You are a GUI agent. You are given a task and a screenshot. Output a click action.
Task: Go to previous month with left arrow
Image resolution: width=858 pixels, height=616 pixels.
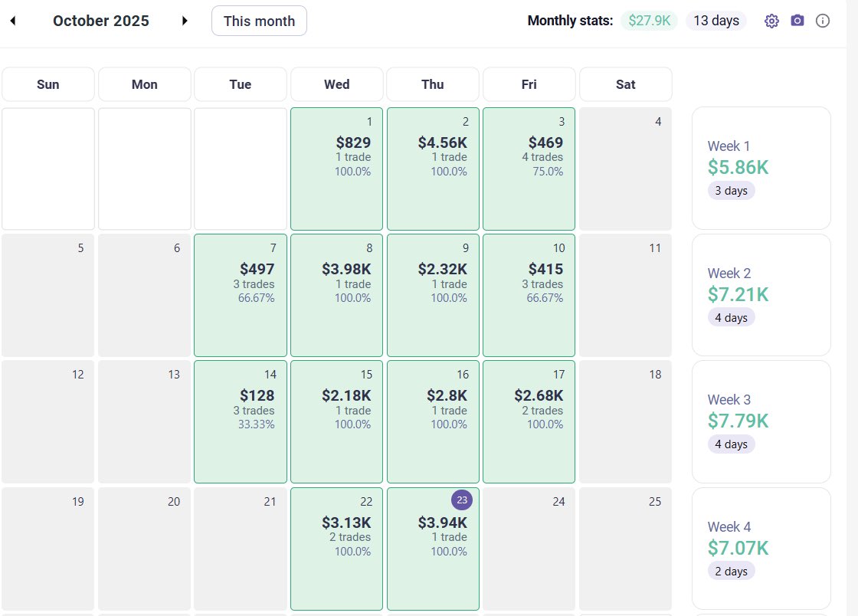pyautogui.click(x=13, y=21)
